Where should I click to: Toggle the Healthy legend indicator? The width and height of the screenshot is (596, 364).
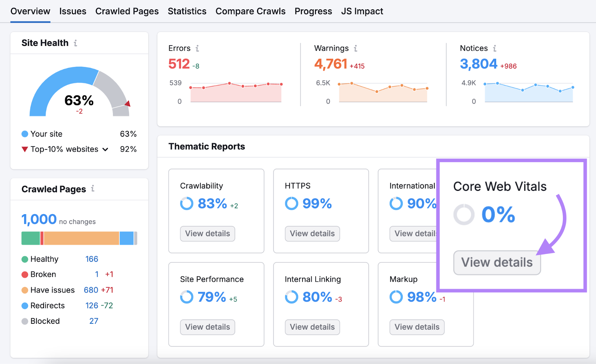(x=25, y=259)
